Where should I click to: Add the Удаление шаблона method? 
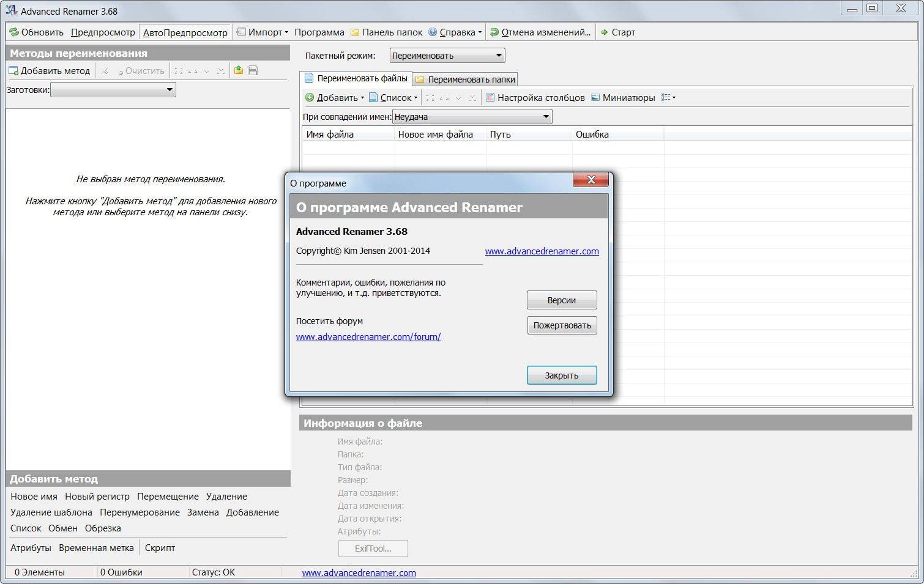click(x=51, y=512)
